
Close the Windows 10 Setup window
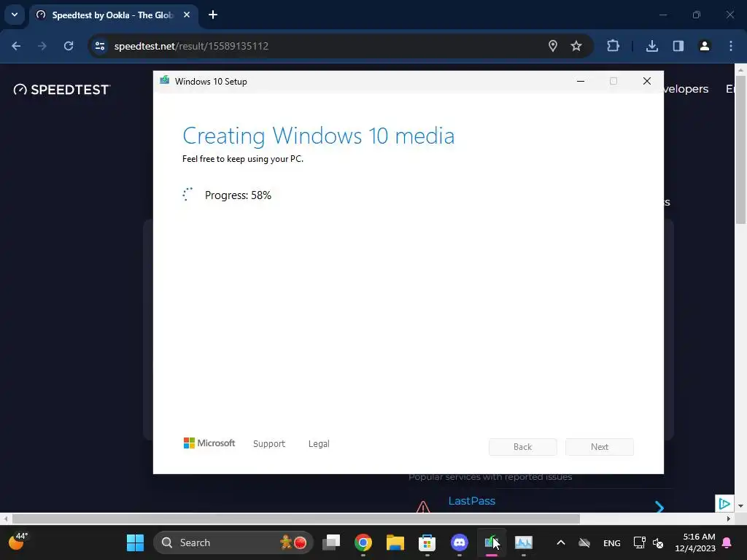(646, 82)
